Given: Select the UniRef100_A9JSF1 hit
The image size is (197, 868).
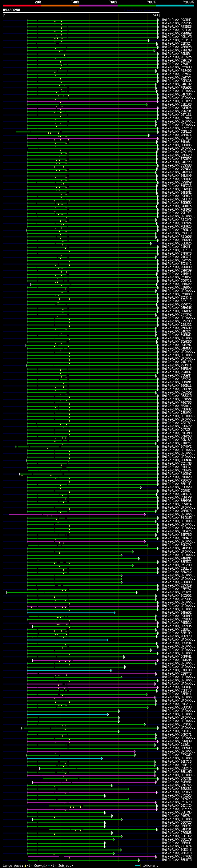Looking at the screenshot, I should click(x=177, y=365).
